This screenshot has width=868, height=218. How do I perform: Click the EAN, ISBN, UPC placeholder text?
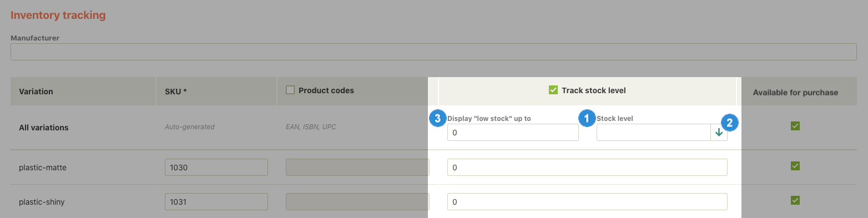point(311,127)
